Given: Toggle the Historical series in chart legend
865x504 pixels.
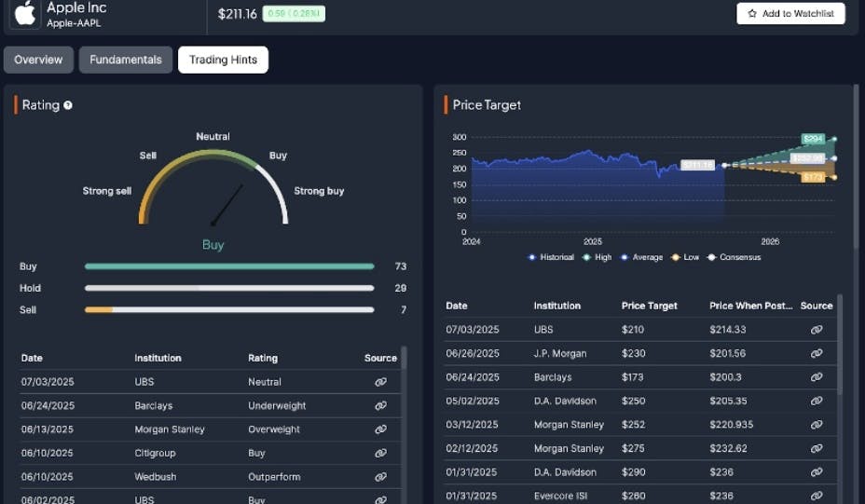Looking at the screenshot, I should click(551, 257).
